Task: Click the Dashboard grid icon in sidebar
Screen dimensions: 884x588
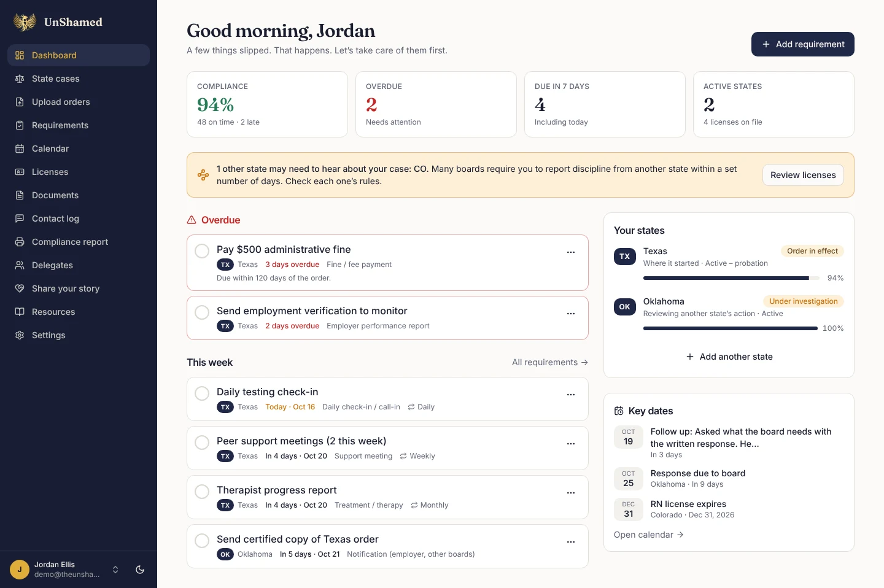Action: [x=20, y=55]
